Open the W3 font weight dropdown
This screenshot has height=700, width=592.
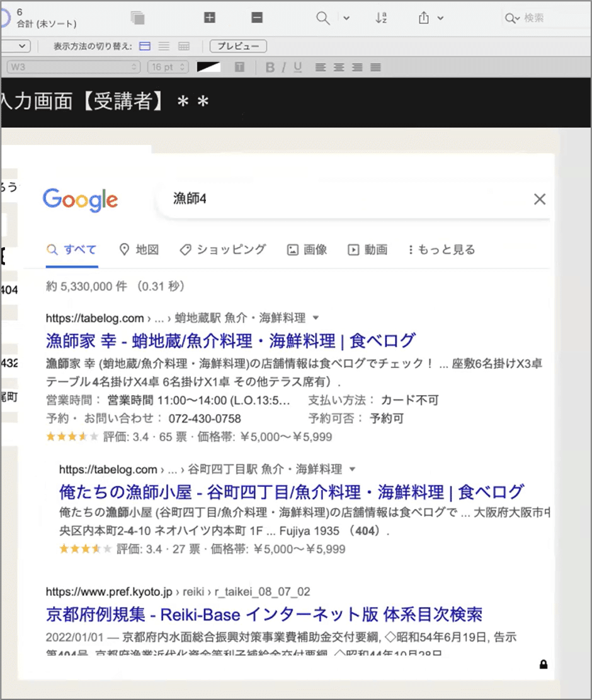coord(74,67)
